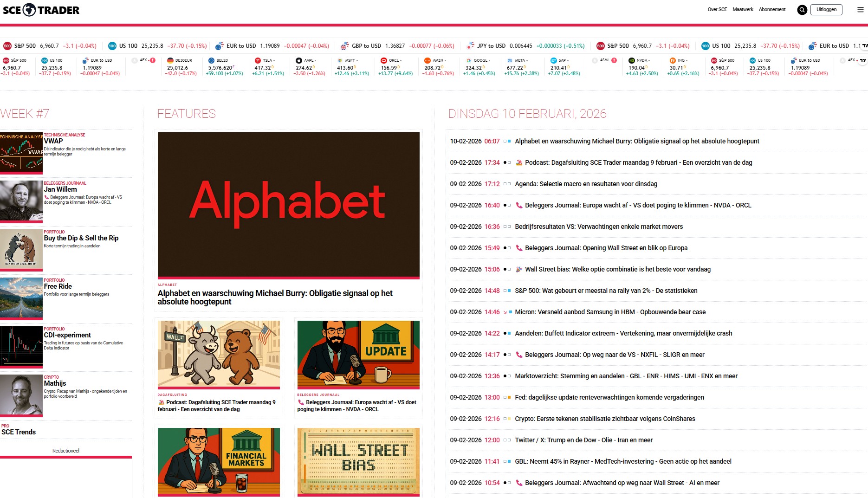Click the UPDATE Beleggers Journaal thumbnail
This screenshot has width=868, height=498.
pyautogui.click(x=358, y=354)
